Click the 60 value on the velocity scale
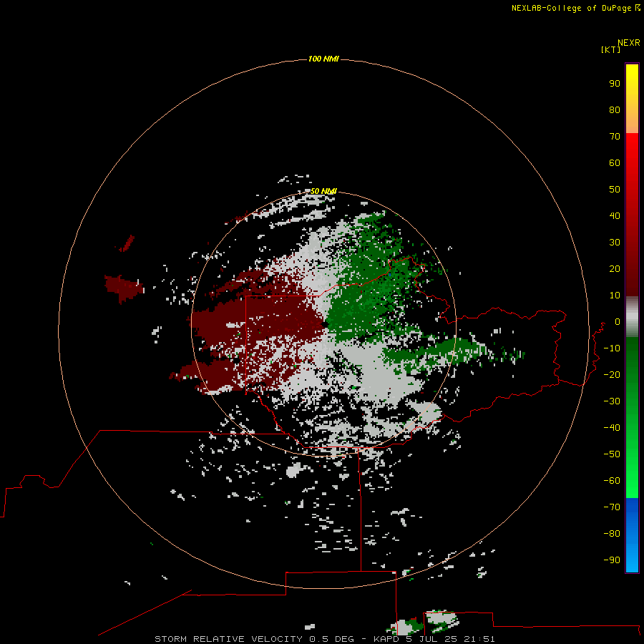644x644 pixels. point(615,163)
